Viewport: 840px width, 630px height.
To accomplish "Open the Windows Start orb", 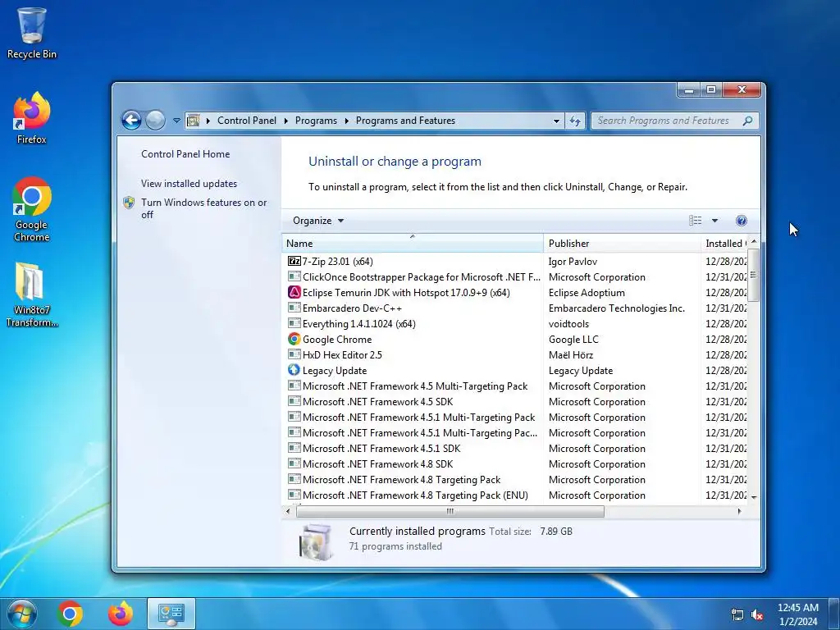I will coord(22,614).
